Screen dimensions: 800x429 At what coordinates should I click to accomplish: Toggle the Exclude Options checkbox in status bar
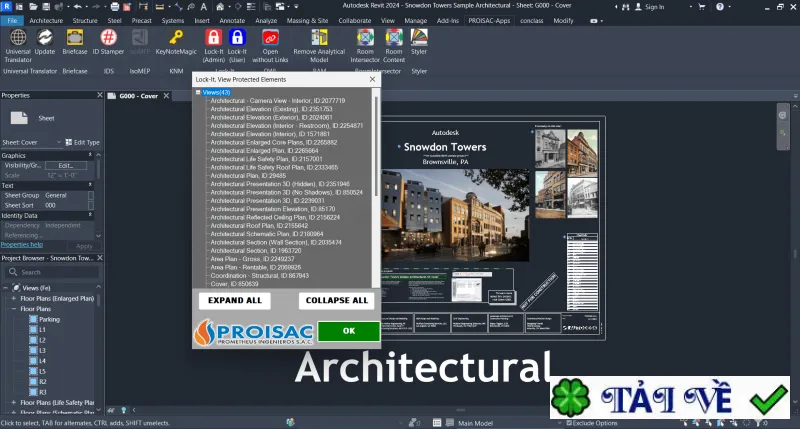(569, 423)
